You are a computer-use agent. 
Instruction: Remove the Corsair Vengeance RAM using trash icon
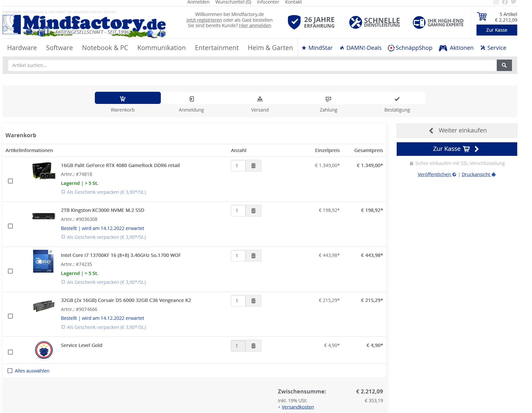click(x=253, y=301)
